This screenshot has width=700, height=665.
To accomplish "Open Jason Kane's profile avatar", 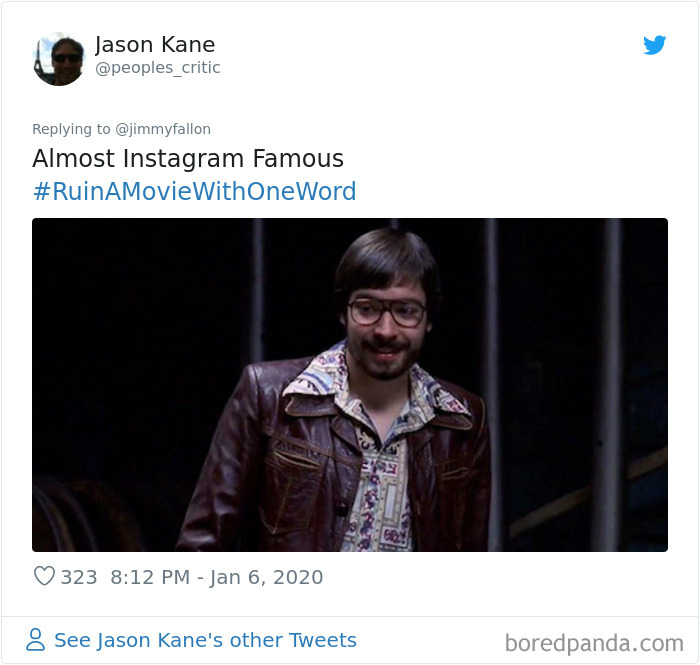I will coord(59,58).
